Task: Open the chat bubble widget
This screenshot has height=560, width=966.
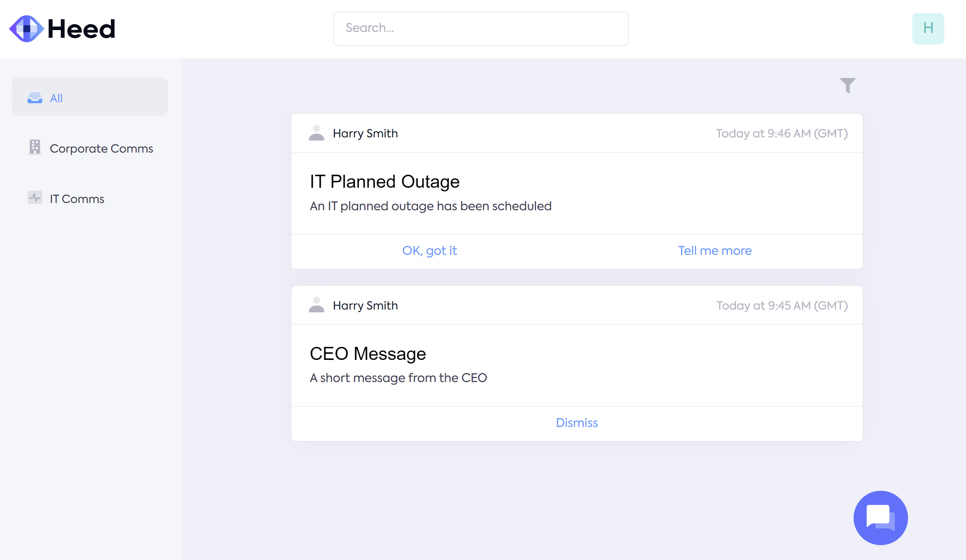Action: [x=880, y=518]
